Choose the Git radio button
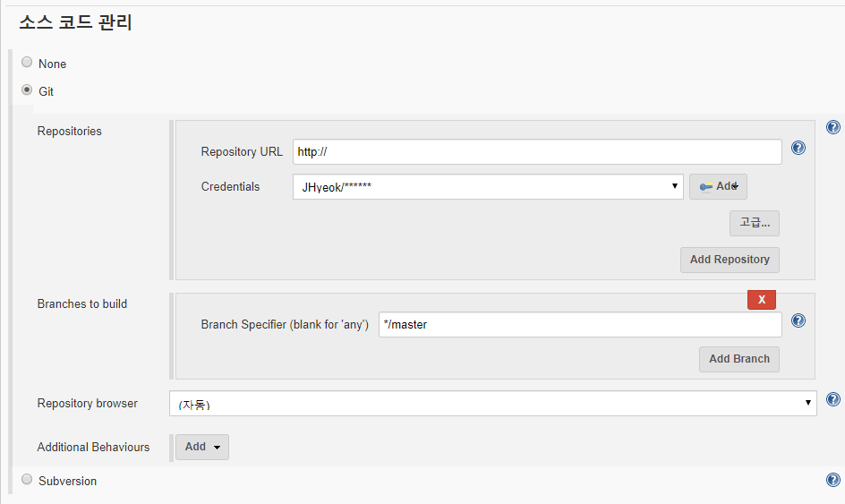 pos(27,90)
